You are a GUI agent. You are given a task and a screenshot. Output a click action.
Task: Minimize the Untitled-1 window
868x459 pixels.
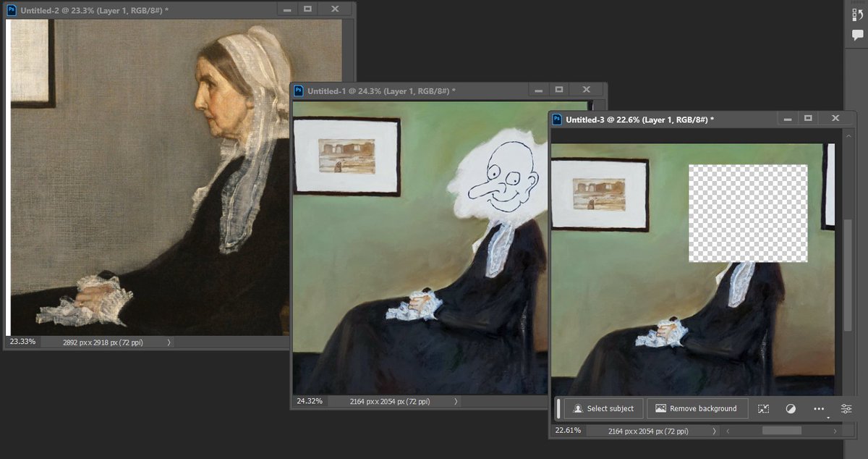(540, 90)
